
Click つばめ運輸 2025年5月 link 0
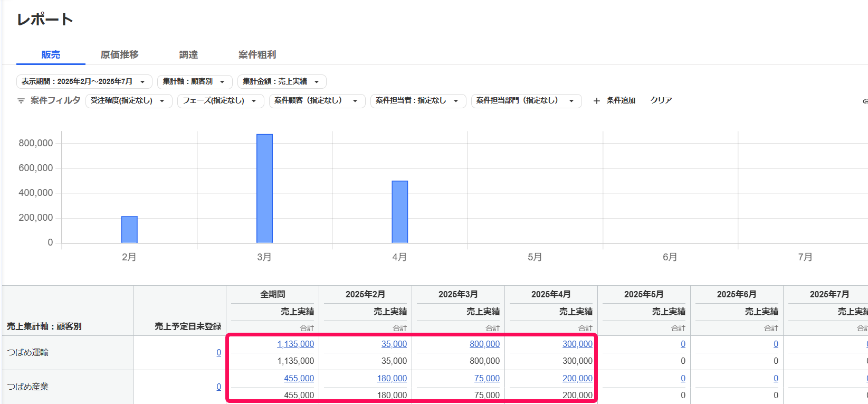point(683,344)
